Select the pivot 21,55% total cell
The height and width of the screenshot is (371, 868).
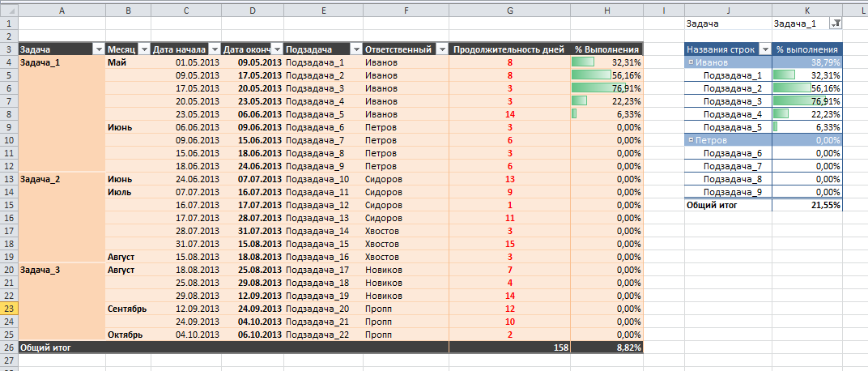pos(807,205)
